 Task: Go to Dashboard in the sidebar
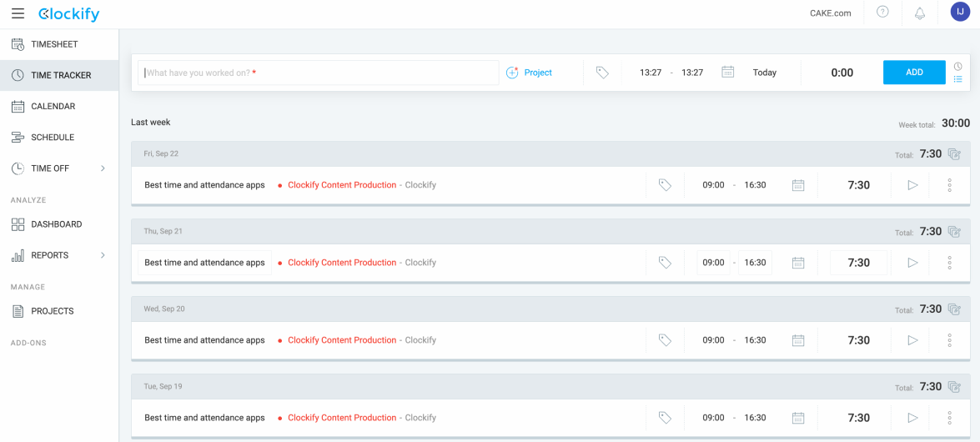click(56, 224)
